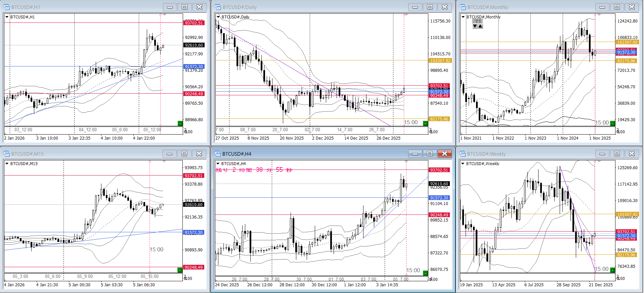This screenshot has height=293, width=644.
Task: Click the black 92610.60 price label on M15 chart
Action: [194, 204]
